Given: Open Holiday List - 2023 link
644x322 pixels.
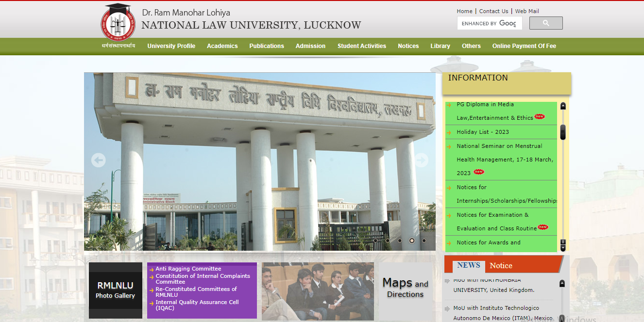Looking at the screenshot, I should (x=483, y=132).
